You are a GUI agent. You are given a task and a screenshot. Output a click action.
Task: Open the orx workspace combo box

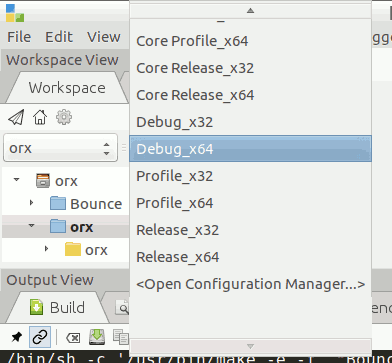pos(60,148)
